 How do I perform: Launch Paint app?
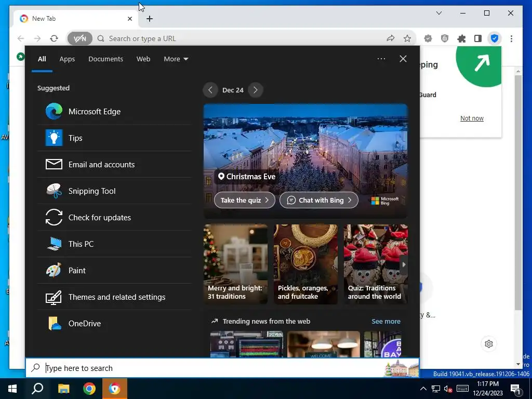pyautogui.click(x=114, y=270)
